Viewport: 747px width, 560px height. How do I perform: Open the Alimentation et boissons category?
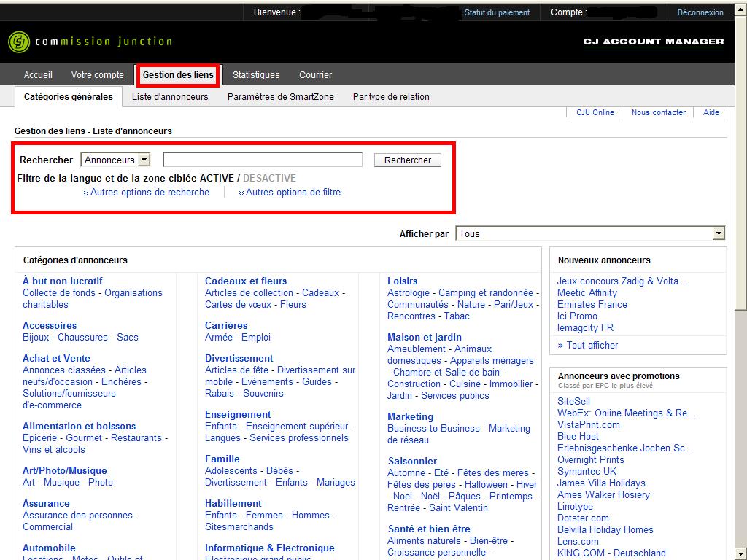79,426
